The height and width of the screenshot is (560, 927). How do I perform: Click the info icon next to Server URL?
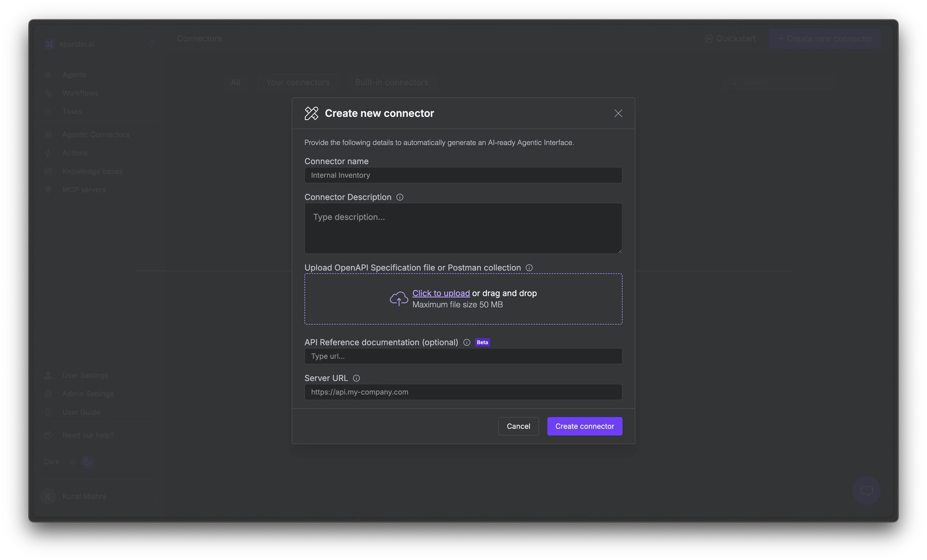click(x=356, y=378)
